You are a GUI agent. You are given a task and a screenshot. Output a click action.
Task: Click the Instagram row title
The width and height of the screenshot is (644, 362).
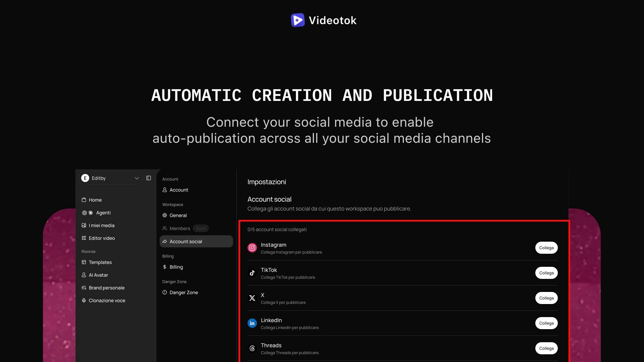[x=273, y=245]
